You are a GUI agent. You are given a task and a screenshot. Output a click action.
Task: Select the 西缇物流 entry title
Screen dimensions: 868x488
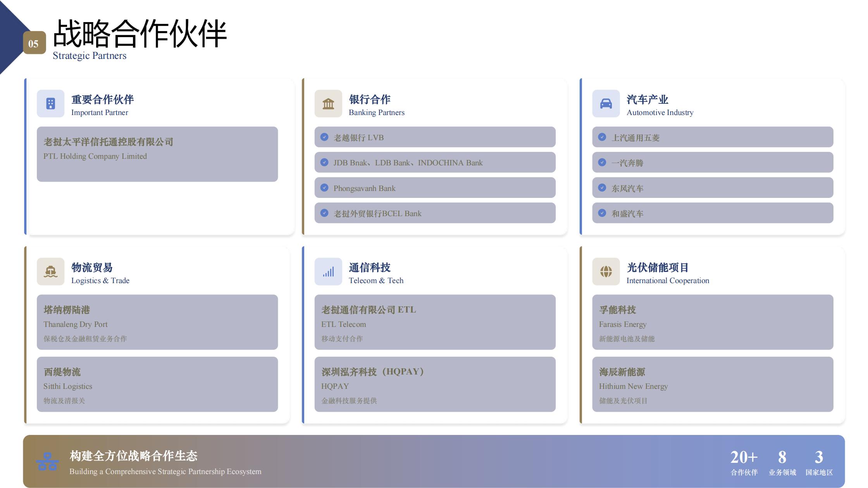coord(62,372)
